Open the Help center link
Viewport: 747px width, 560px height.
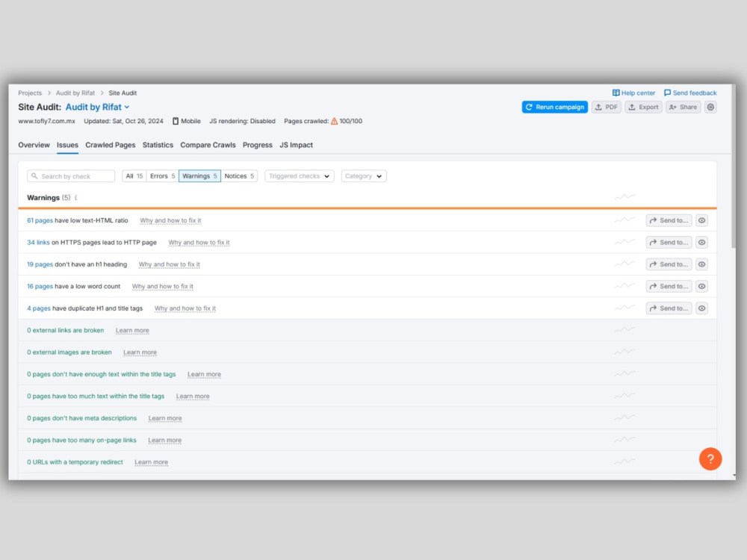(633, 93)
